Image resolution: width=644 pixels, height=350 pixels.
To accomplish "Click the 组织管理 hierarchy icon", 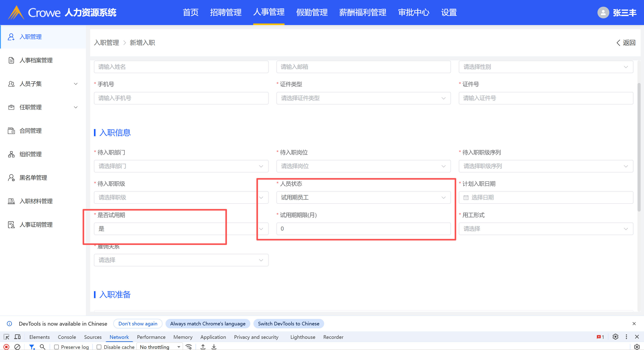I will tap(11, 154).
